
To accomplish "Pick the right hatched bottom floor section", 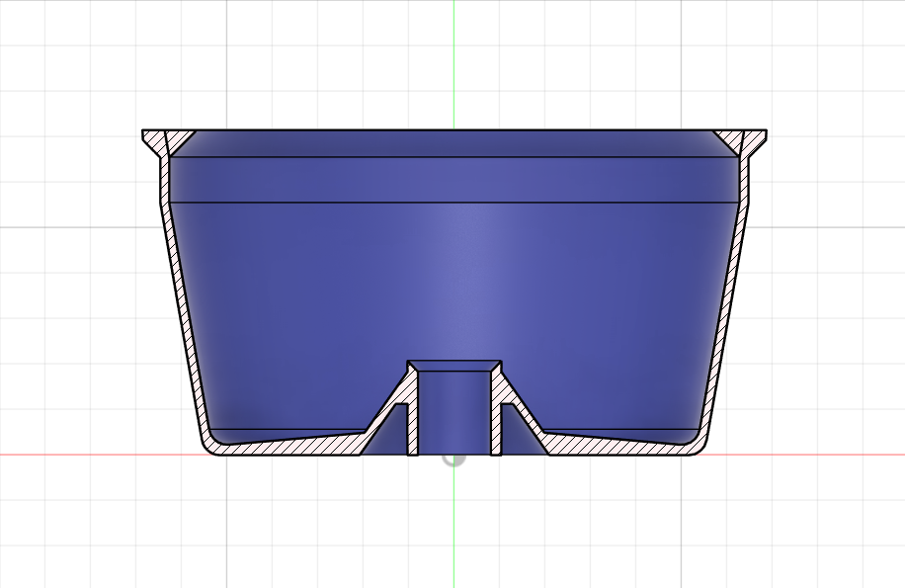I will click(622, 445).
